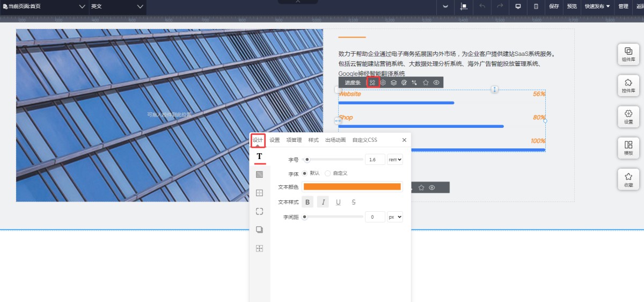Toggle the eye visibility icon in 进度条 toolbar
The width and height of the screenshot is (644, 302).
[436, 83]
